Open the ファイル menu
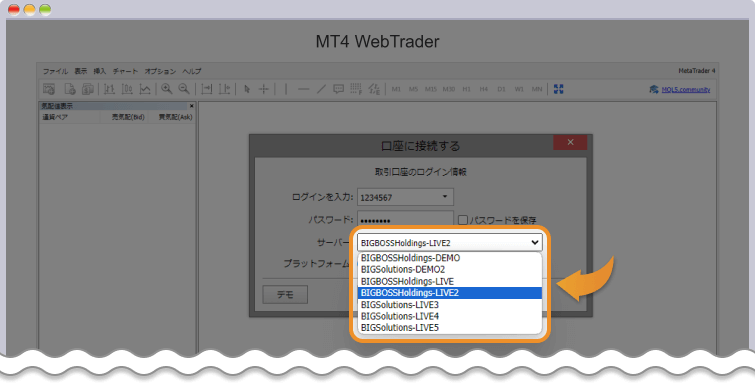Image resolution: width=755 pixels, height=386 pixels. coord(55,71)
